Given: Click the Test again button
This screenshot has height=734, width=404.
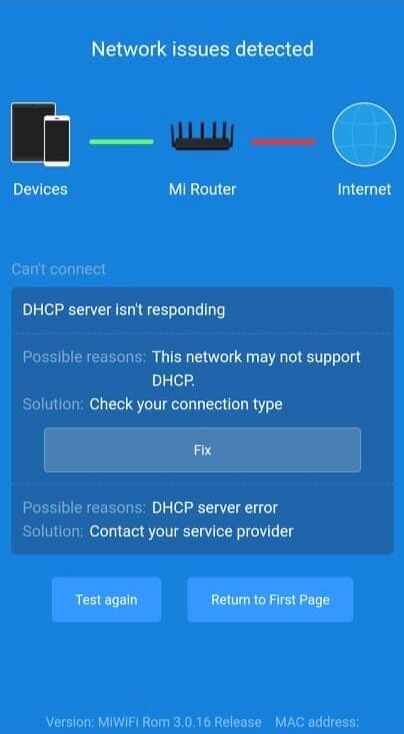Looking at the screenshot, I should pyautogui.click(x=106, y=600).
